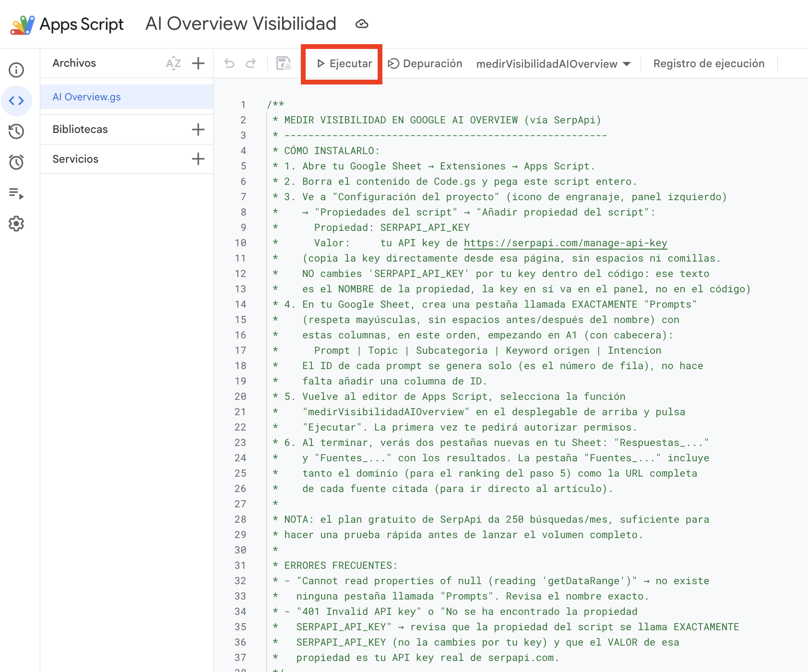The height and width of the screenshot is (672, 808).
Task: Open project history clock icon
Action: coord(16,132)
